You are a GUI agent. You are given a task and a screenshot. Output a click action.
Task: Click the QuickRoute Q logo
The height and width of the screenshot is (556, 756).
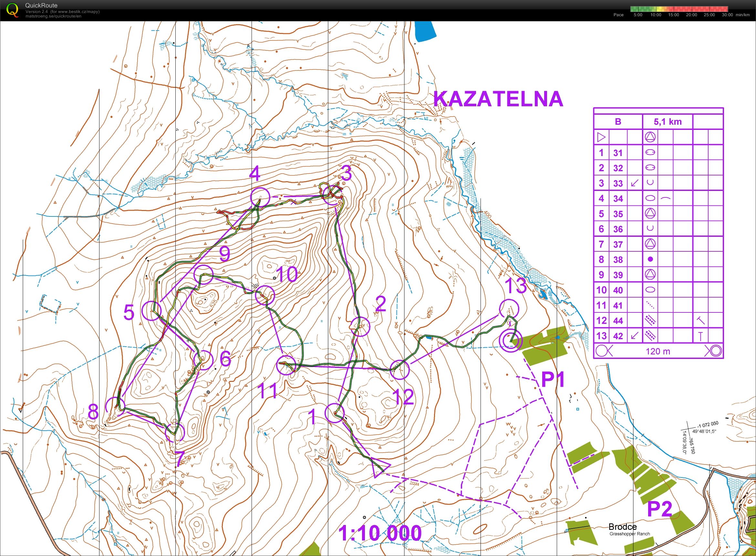(x=13, y=9)
